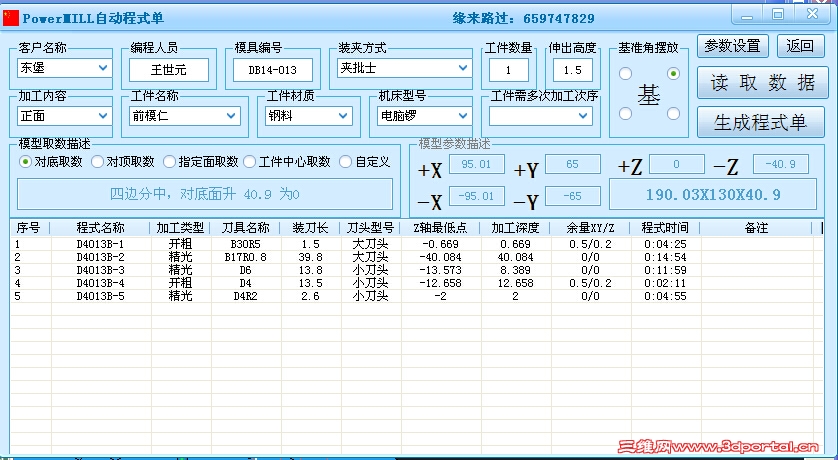Image resolution: width=838 pixels, height=460 pixels.
Task: Click 模具编号 field DB14-013
Action: 273,70
